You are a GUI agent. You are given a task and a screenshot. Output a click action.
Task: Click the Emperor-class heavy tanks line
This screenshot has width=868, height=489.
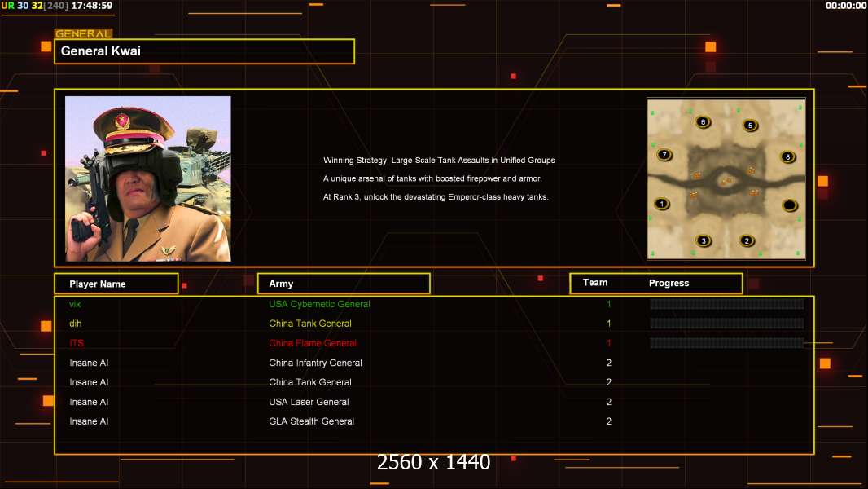tap(436, 196)
